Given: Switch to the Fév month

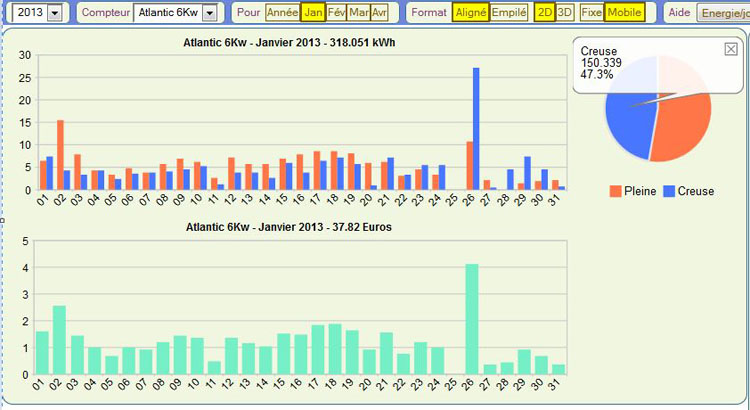Looking at the screenshot, I should (336, 12).
